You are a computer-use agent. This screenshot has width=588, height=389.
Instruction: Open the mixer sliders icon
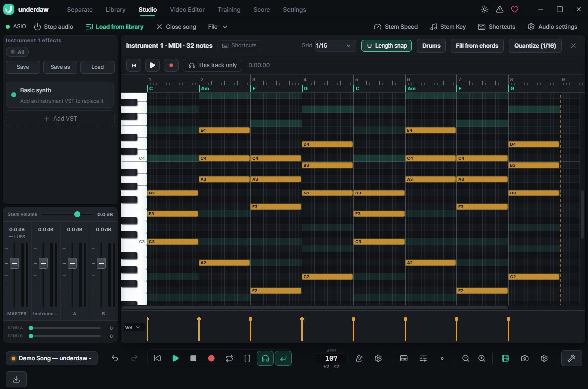point(423,358)
